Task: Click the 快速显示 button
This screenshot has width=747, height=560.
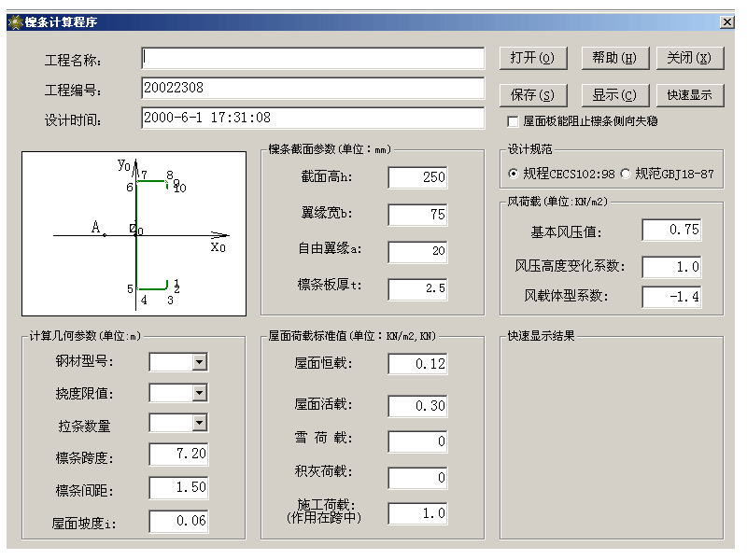Action: tap(690, 95)
